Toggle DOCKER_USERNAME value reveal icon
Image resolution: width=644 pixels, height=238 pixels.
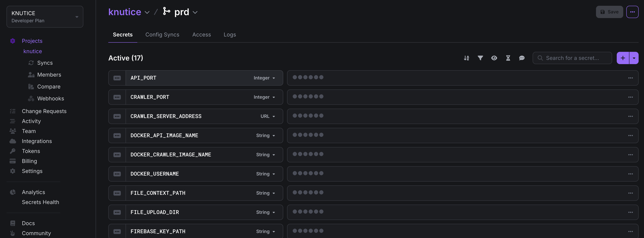117,174
